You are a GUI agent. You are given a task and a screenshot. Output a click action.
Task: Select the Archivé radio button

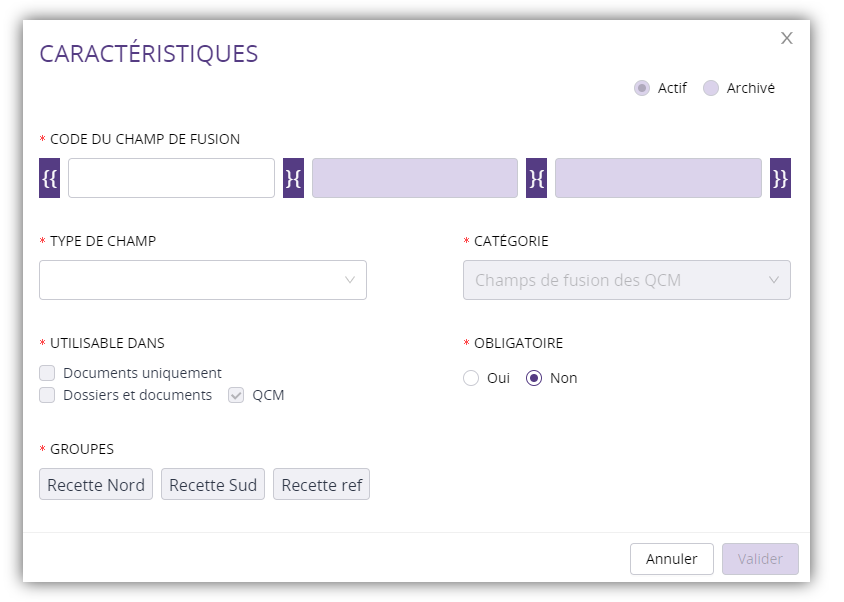(x=711, y=88)
